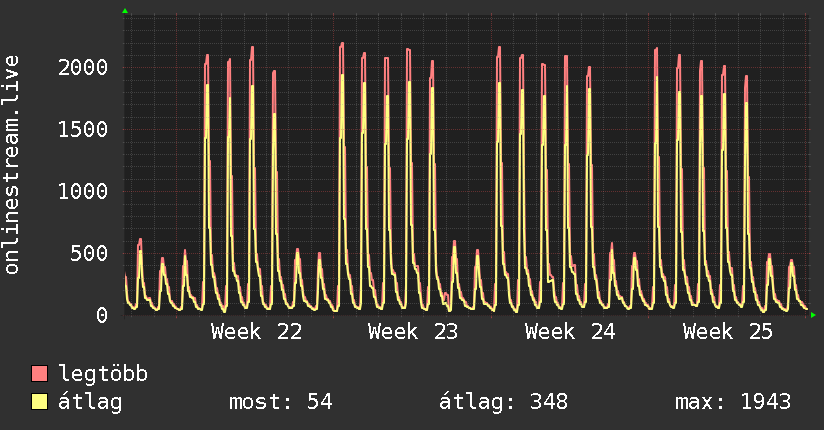Click the most: 54 statistic
The image size is (824, 430).
point(281,402)
